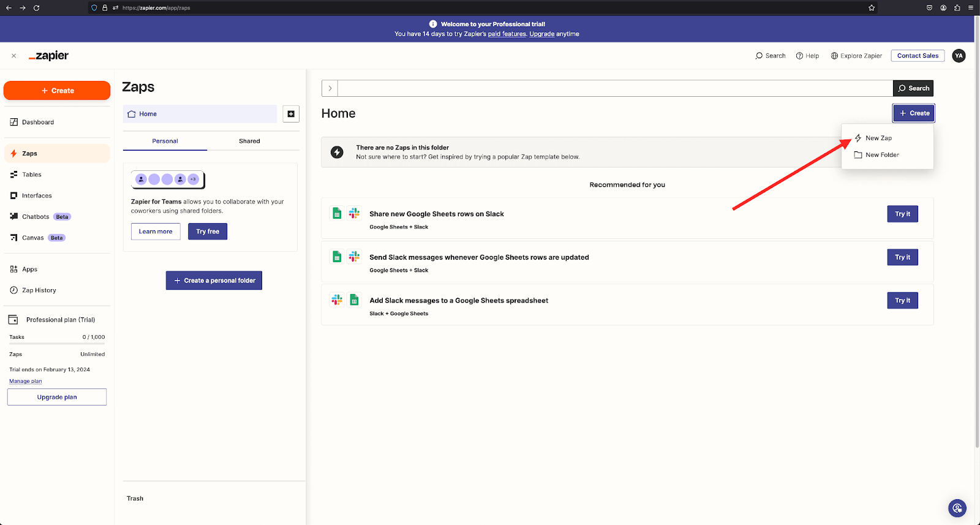Click the Dashboard icon in sidebar
This screenshot has width=980, height=525.
(13, 122)
